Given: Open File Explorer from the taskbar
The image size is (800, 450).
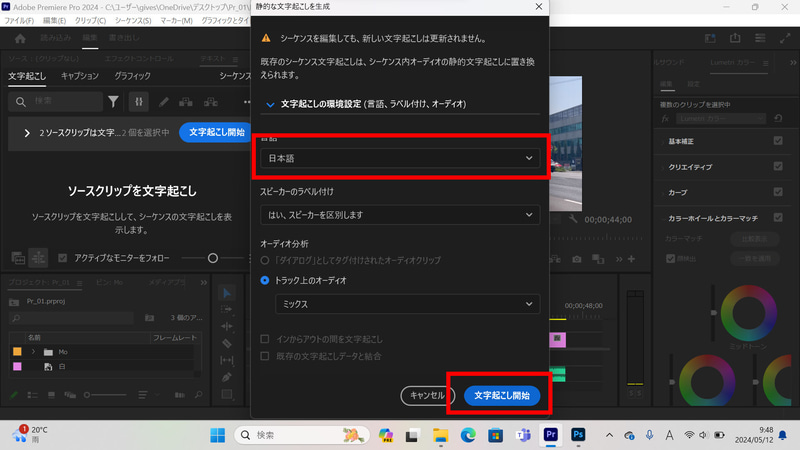Looking at the screenshot, I should pyautogui.click(x=440, y=435).
